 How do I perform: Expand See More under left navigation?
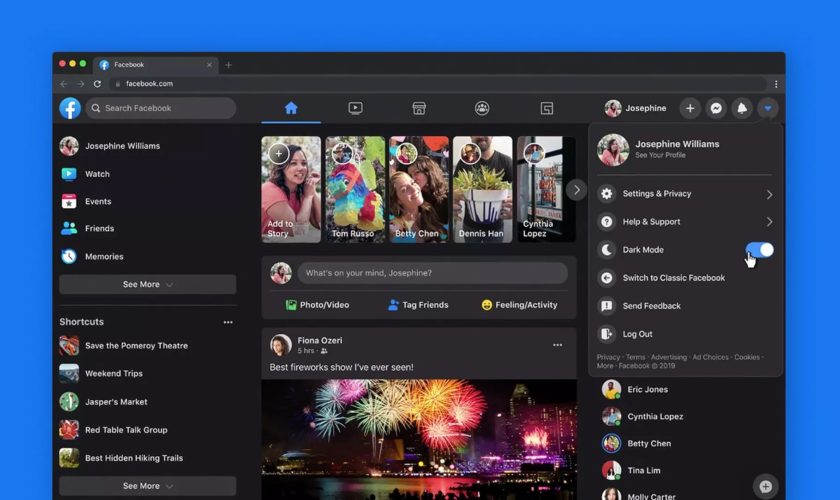(x=148, y=284)
